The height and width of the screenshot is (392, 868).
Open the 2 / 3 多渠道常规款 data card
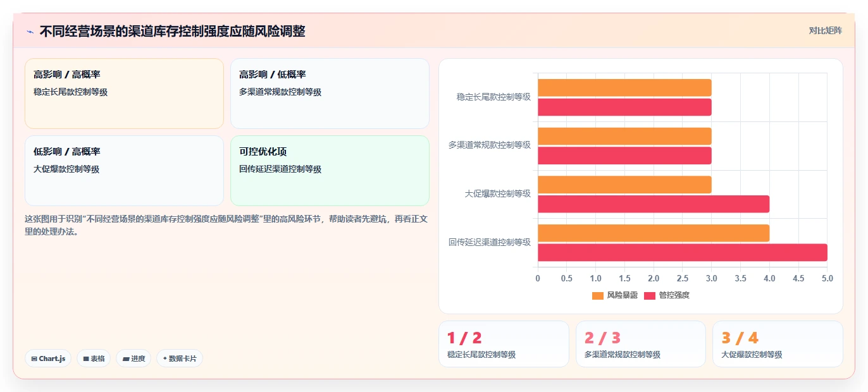point(640,344)
